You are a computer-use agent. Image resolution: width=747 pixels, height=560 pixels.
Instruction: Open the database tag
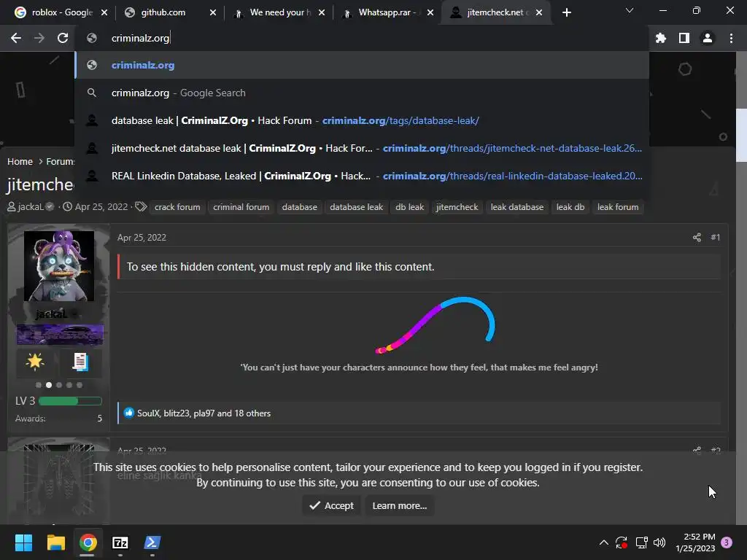[x=299, y=207]
